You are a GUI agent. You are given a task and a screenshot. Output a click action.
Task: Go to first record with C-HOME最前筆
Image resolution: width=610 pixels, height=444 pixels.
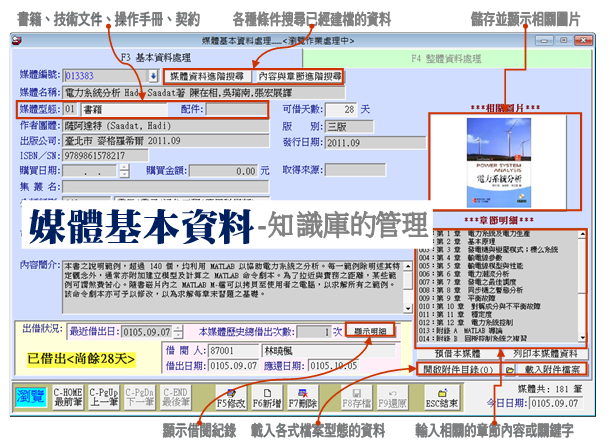click(x=68, y=397)
